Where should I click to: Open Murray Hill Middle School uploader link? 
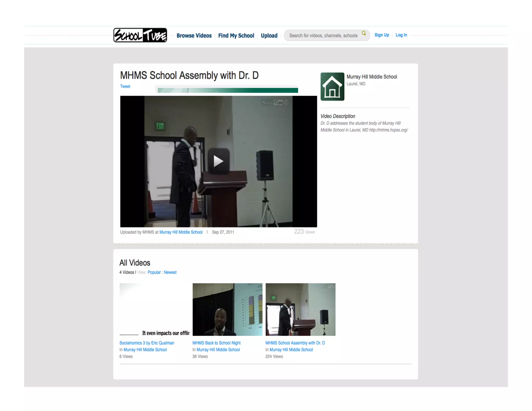(181, 232)
